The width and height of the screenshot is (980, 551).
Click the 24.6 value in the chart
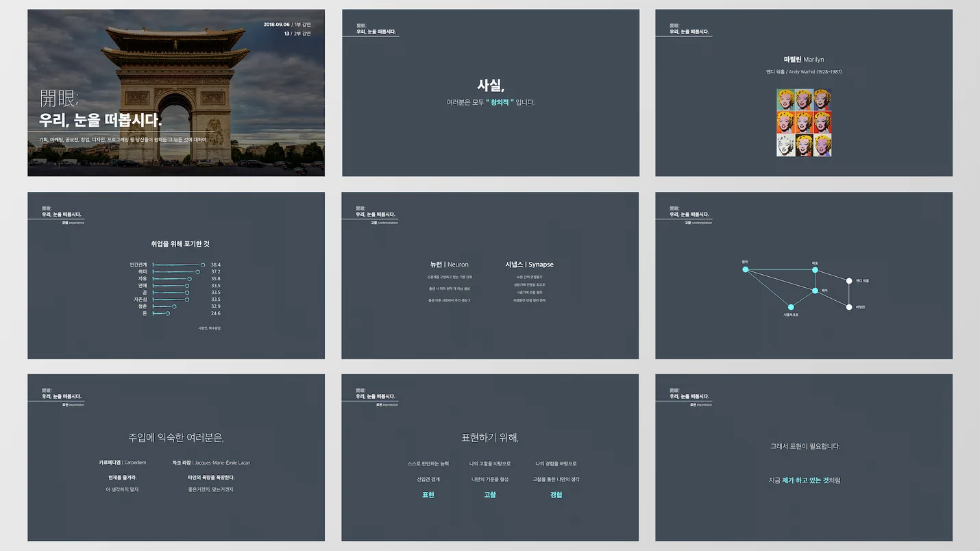click(x=216, y=313)
